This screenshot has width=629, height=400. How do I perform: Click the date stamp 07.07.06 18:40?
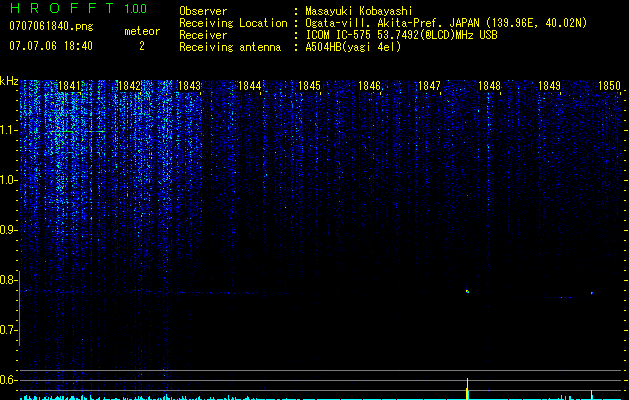click(51, 46)
